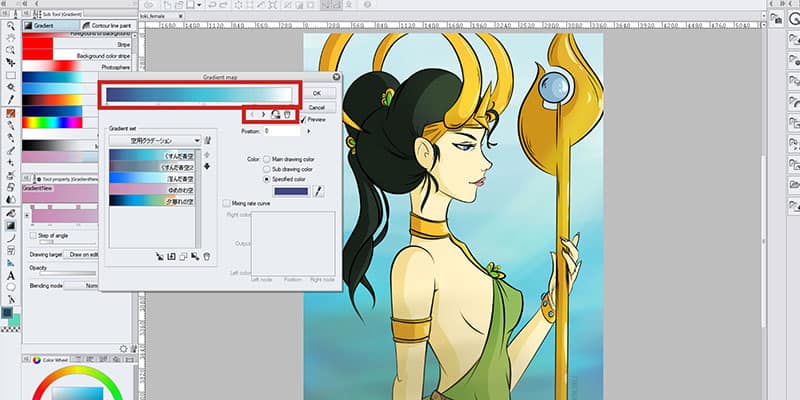Open the Blending mode dropdown
Image resolution: width=800 pixels, height=400 pixels.
(82, 286)
